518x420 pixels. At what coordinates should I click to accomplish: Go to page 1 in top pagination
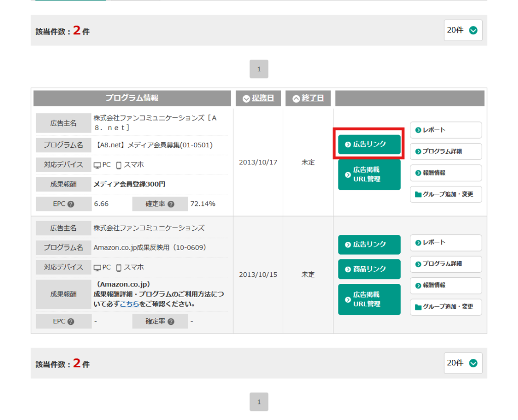tap(259, 69)
